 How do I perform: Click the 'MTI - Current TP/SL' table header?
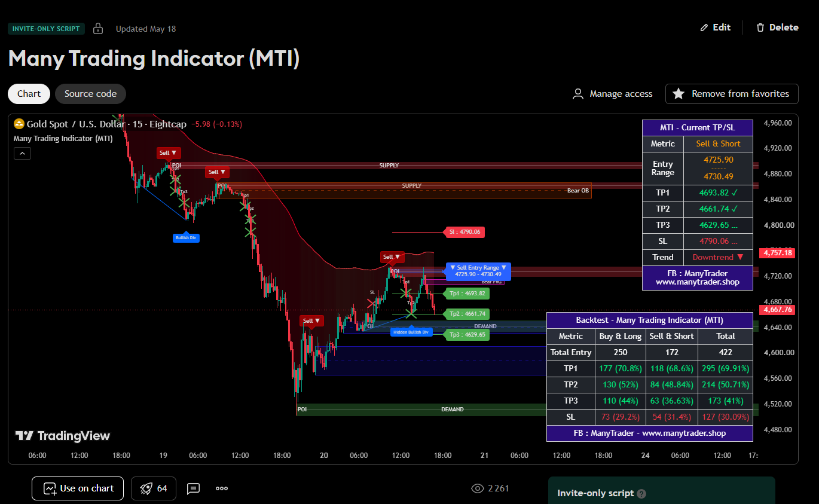(697, 128)
